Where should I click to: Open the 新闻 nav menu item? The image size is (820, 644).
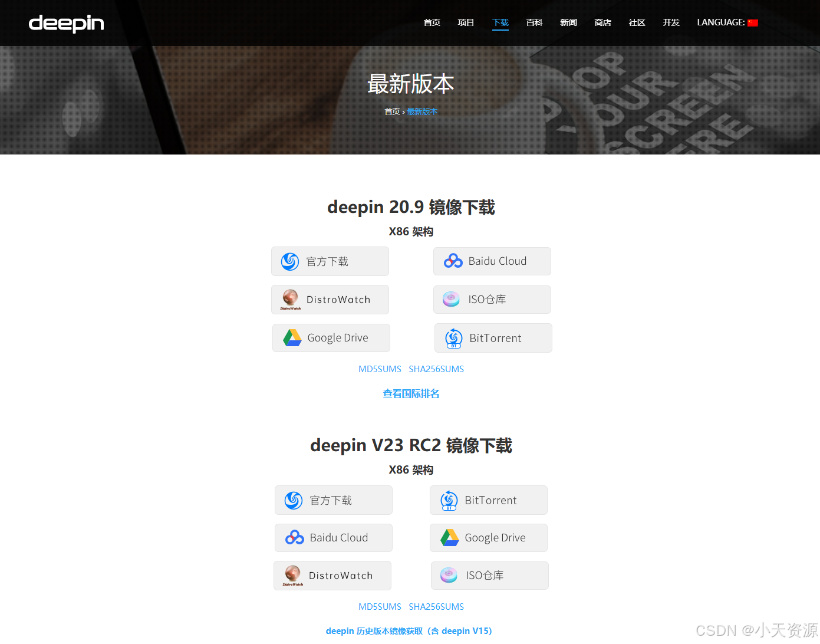(x=569, y=22)
